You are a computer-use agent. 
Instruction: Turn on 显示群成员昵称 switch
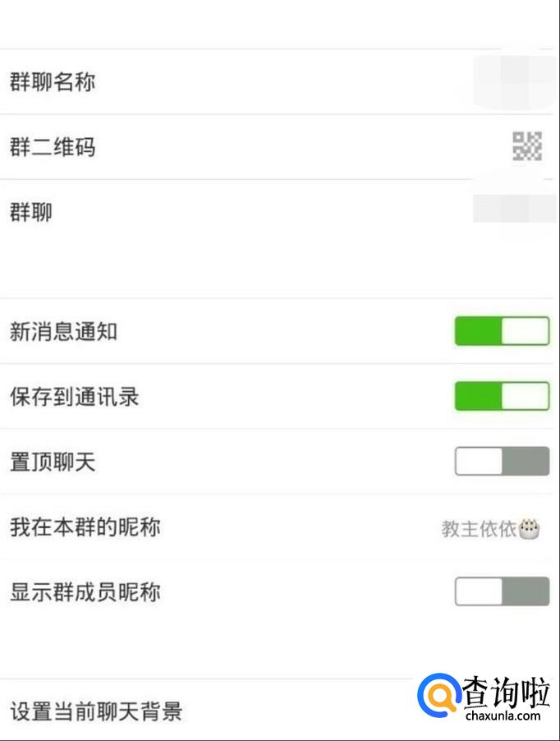pos(502,591)
